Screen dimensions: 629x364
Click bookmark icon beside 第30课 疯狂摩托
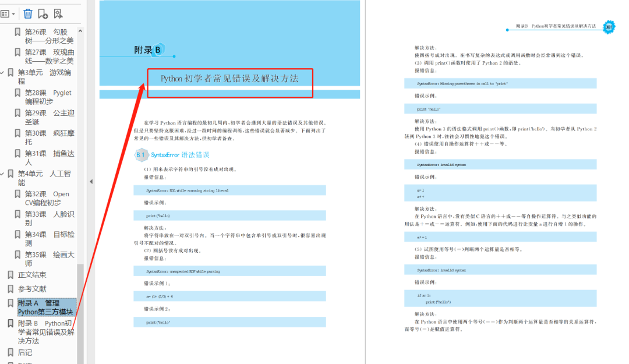tap(17, 133)
